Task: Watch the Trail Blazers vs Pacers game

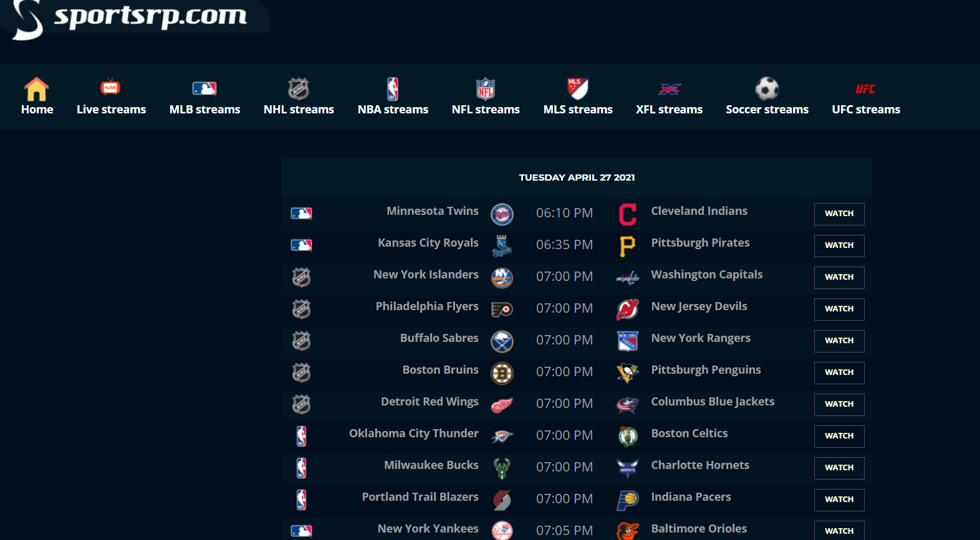Action: (839, 500)
